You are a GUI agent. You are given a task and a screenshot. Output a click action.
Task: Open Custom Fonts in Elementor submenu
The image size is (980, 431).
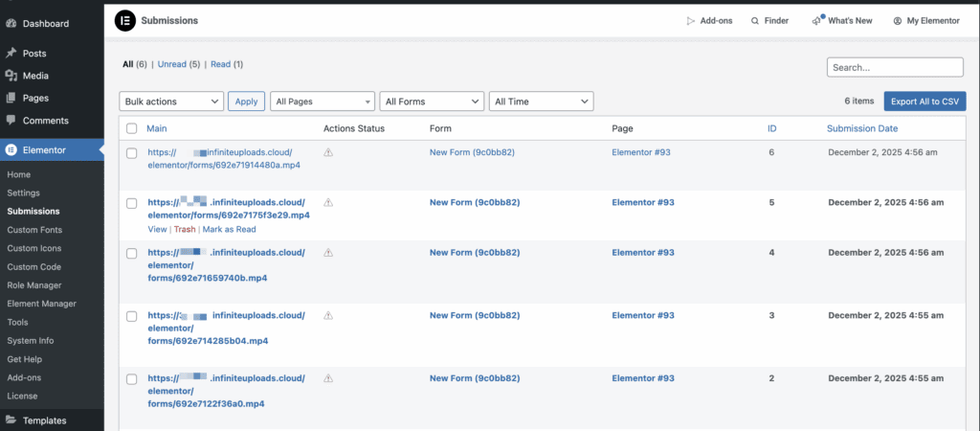[34, 230]
